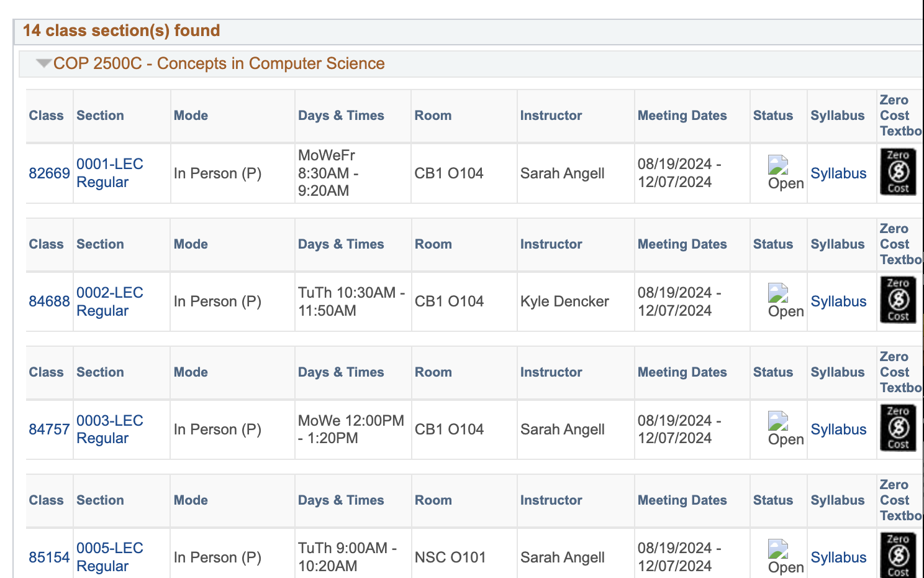This screenshot has height=578, width=924.
Task: View Syllabus for NSC O101 section
Action: pos(838,557)
